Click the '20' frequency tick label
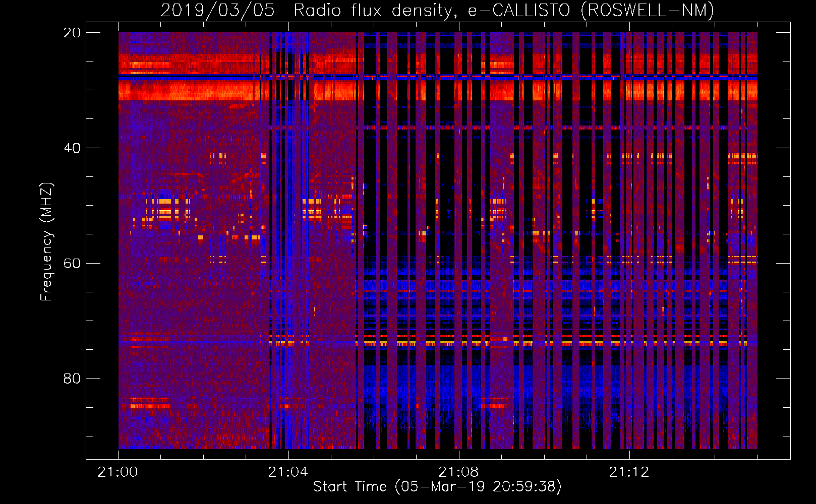 pyautogui.click(x=72, y=33)
